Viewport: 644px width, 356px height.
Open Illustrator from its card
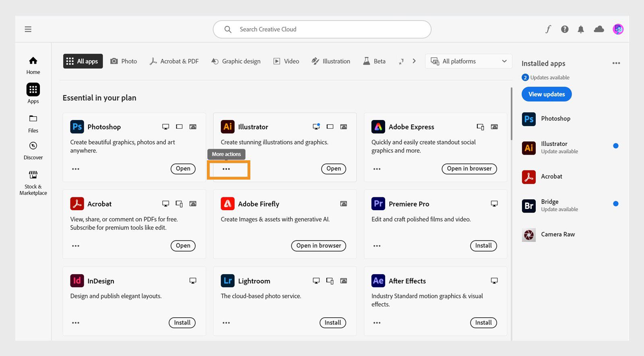(334, 169)
